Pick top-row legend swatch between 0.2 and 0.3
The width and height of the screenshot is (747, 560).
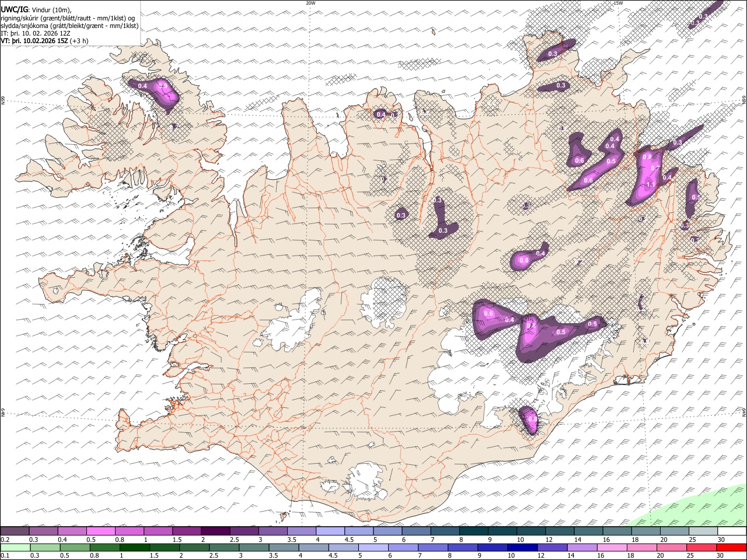(x=15, y=531)
